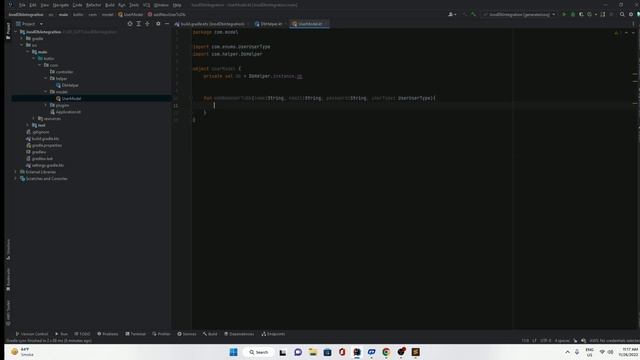Open run configuration dropdown
Image resolution: width=640 pixels, height=360 pixels.
tap(519, 14)
